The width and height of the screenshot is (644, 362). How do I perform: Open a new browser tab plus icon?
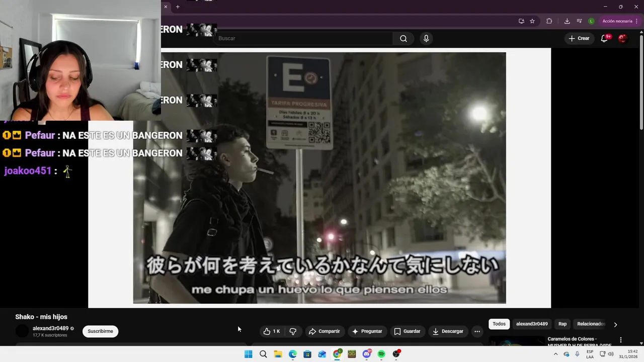[x=178, y=7]
